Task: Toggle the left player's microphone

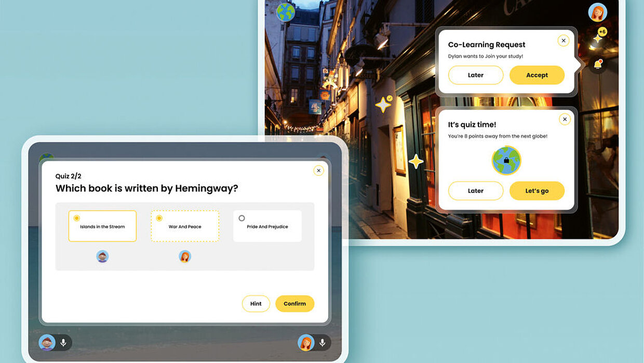Action: click(x=63, y=343)
